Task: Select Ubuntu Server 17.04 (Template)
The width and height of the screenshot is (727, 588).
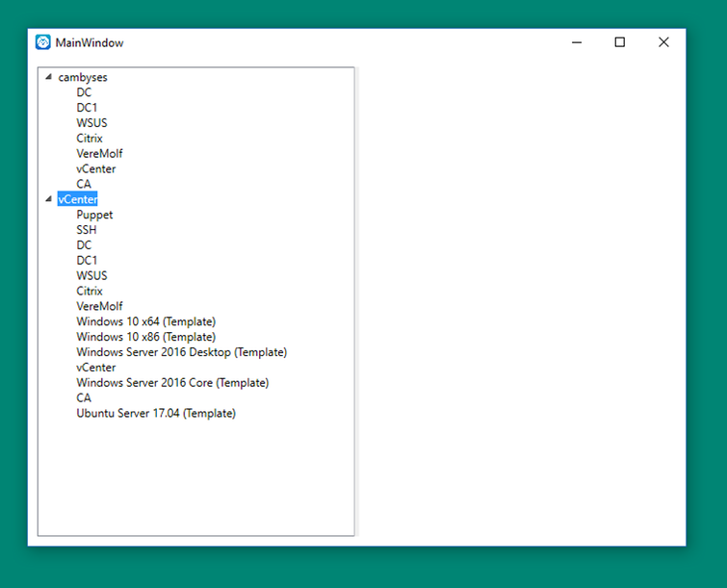Action: 156,413
